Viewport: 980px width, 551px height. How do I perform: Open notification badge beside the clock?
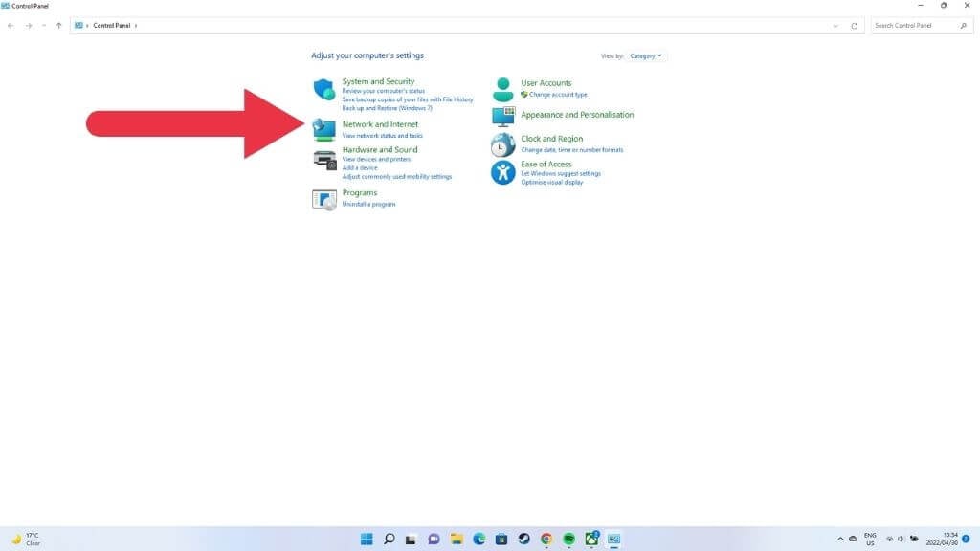pyautogui.click(x=967, y=539)
